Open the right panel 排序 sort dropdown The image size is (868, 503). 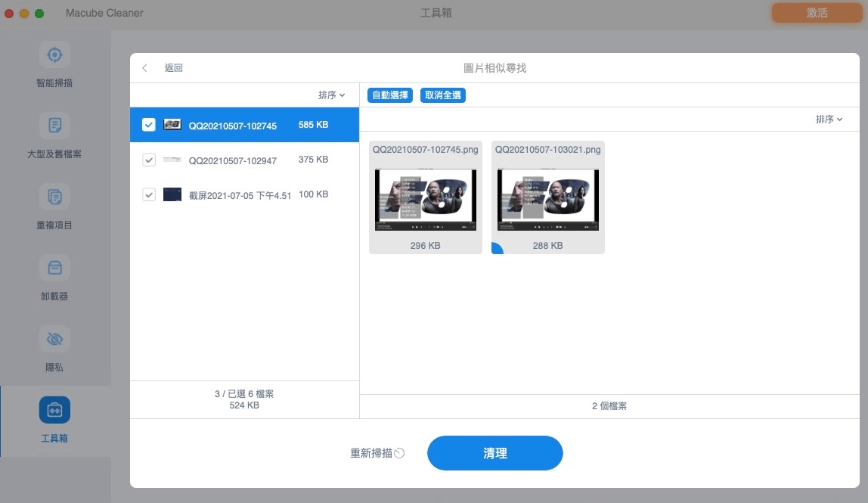click(x=829, y=119)
